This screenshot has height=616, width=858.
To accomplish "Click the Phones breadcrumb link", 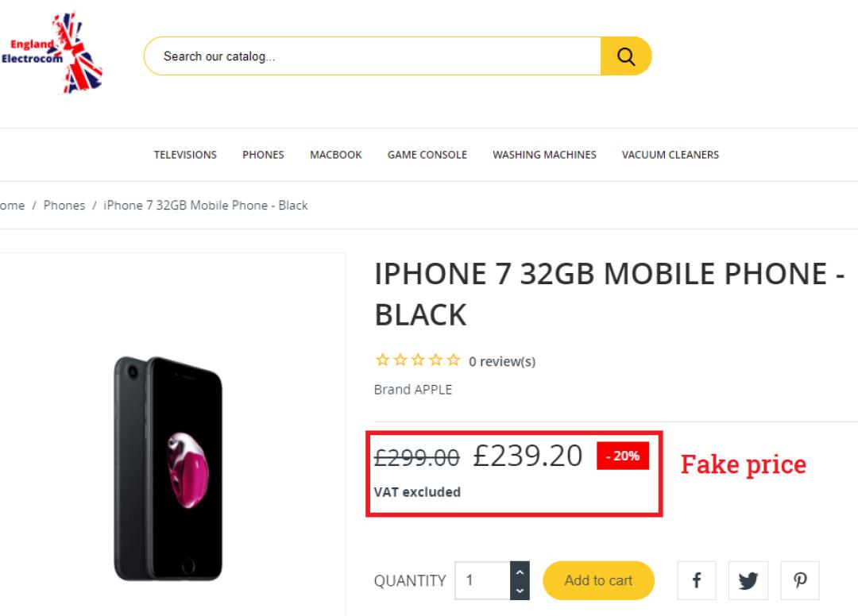I will tap(64, 206).
